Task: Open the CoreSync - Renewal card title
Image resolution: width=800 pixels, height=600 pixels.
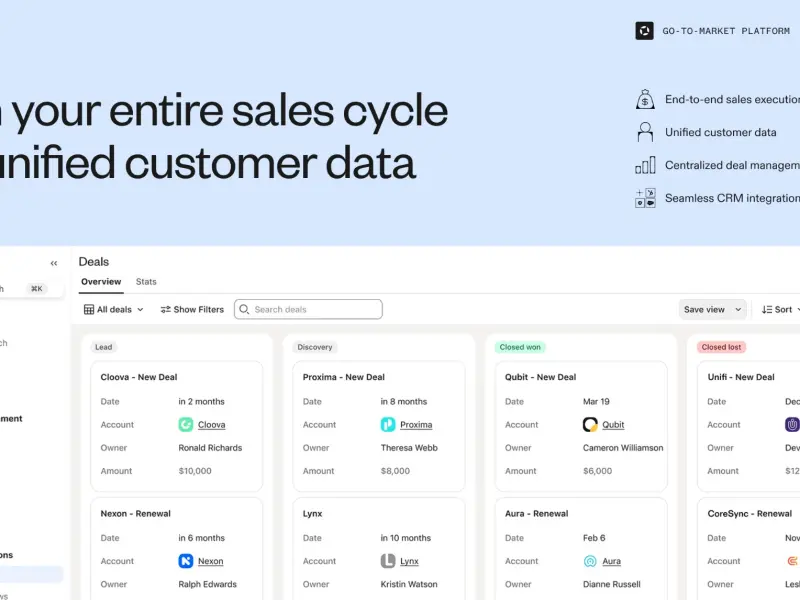Action: pos(749,514)
